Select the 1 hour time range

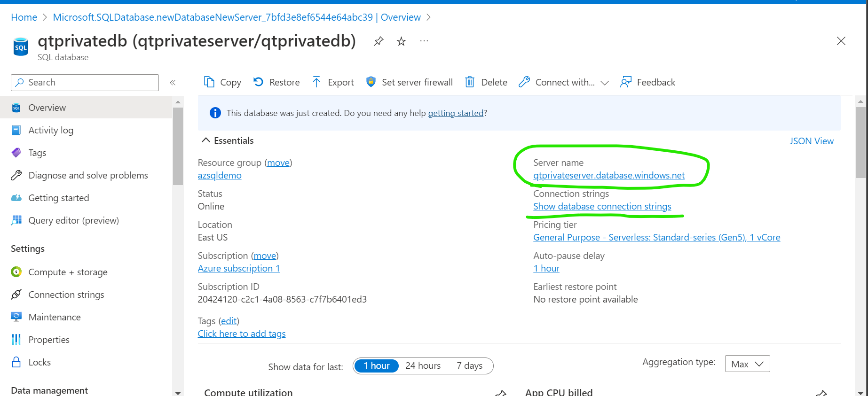click(377, 365)
